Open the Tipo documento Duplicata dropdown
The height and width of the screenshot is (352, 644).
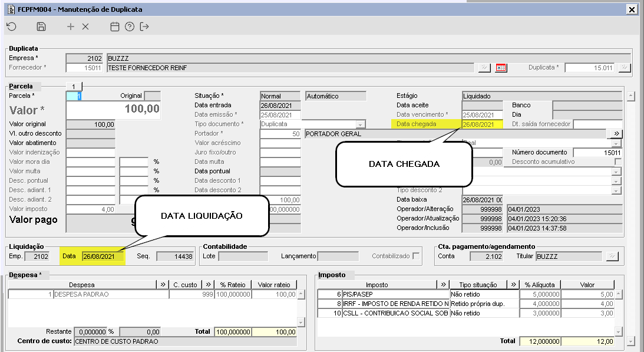click(360, 124)
